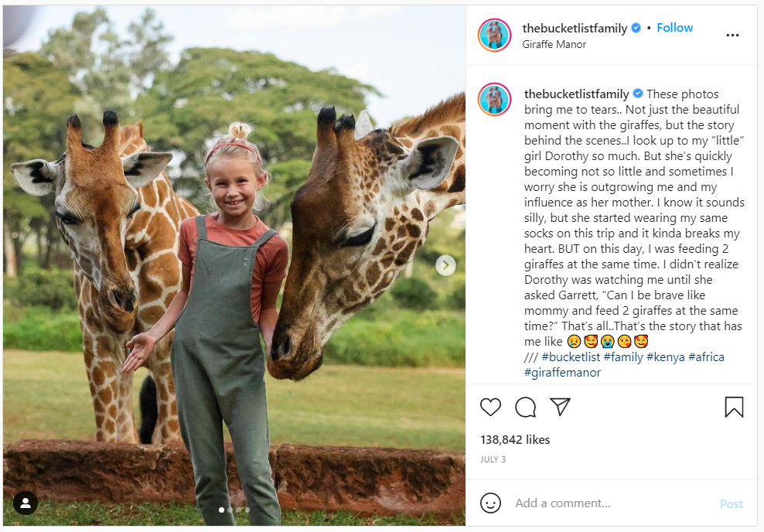
Task: Open the #bucketlist hashtag
Action: (x=570, y=357)
